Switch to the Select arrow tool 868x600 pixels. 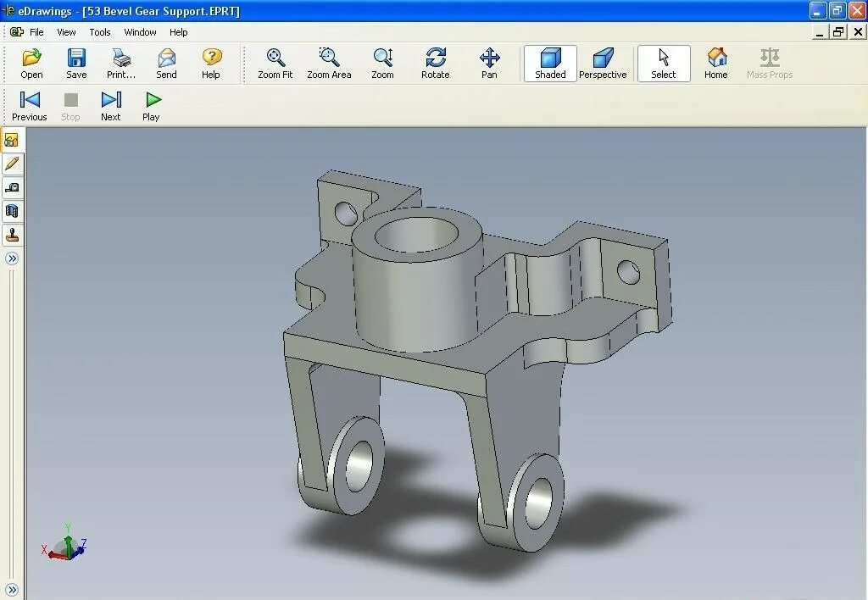pyautogui.click(x=664, y=63)
